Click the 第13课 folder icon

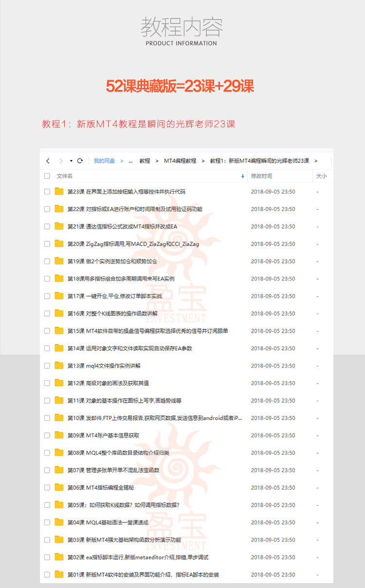59,365
